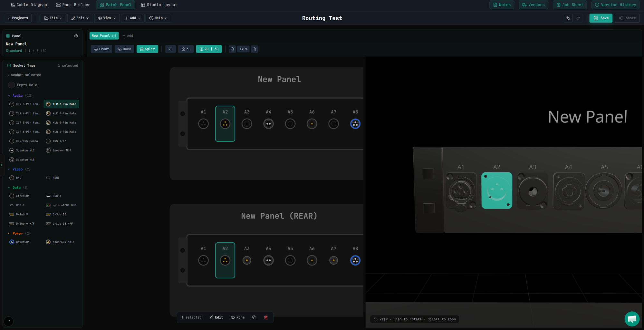Switch to Cable Diagram tab
The width and height of the screenshot is (644, 330).
(x=29, y=5)
